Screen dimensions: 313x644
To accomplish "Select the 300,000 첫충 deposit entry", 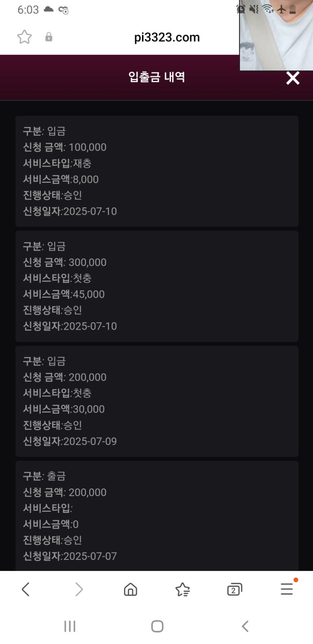I will 156,286.
